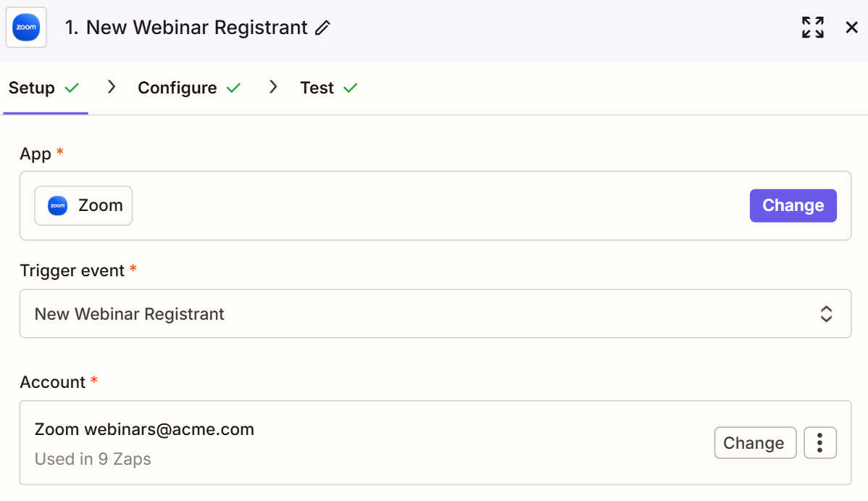Click Change button for Zoom account
This screenshot has width=868, height=501.
point(754,443)
